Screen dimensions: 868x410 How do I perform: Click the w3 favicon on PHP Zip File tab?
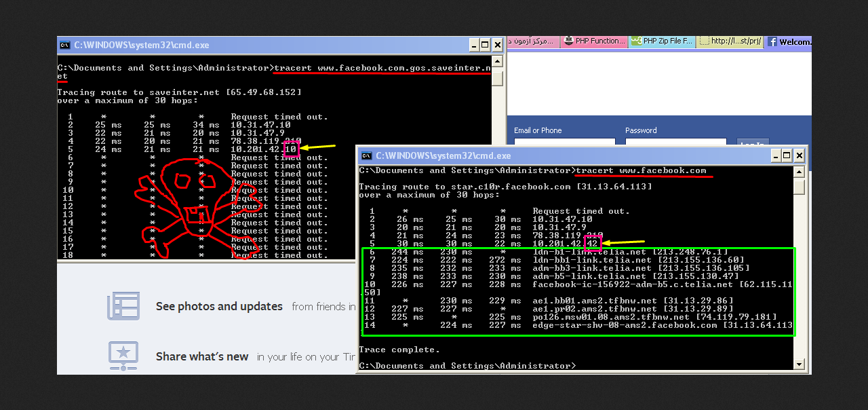(x=636, y=41)
